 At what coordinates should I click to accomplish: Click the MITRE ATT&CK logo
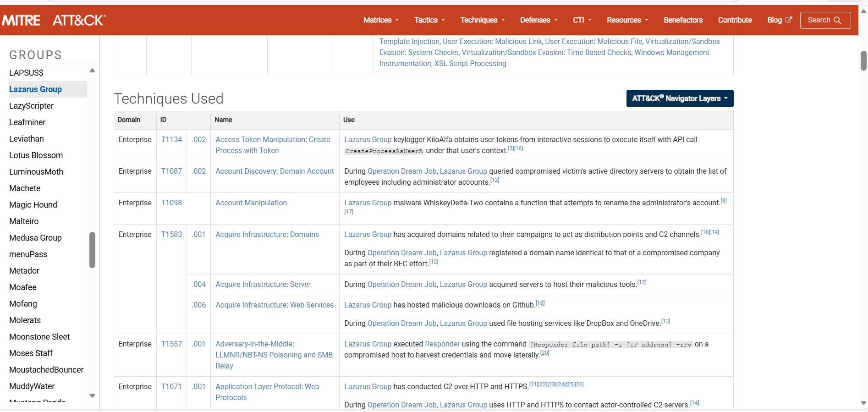(54, 20)
